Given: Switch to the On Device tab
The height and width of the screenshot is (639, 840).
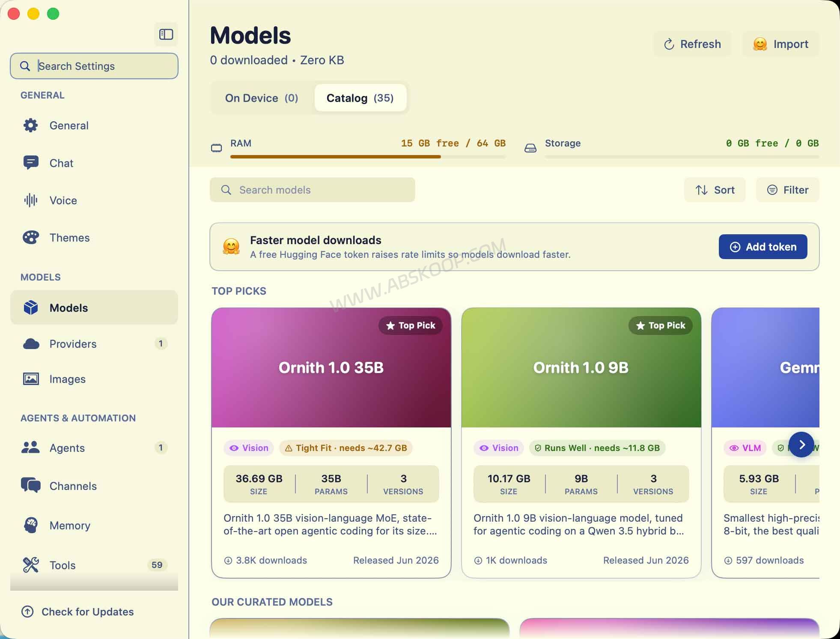Looking at the screenshot, I should [262, 98].
